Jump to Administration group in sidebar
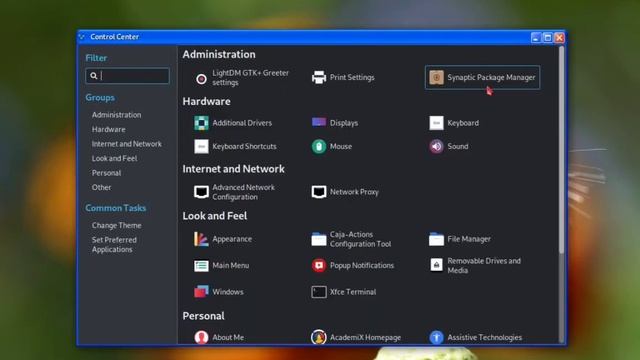Screen dimensions: 640x360 [117, 115]
